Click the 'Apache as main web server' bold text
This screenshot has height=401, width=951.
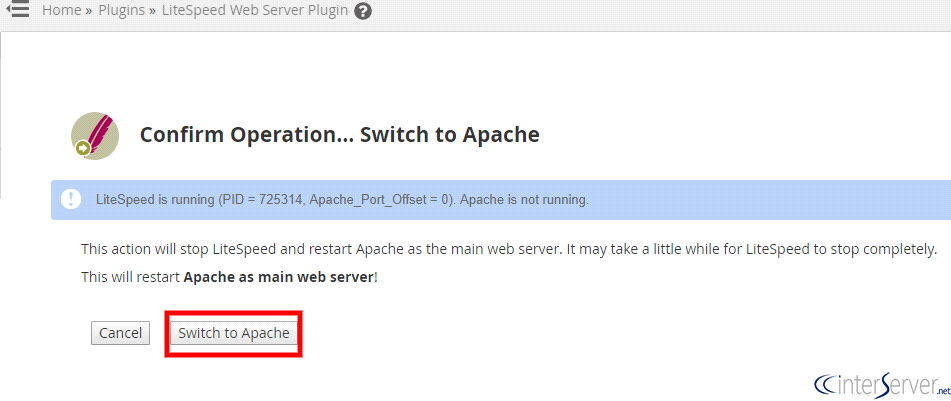click(x=278, y=278)
